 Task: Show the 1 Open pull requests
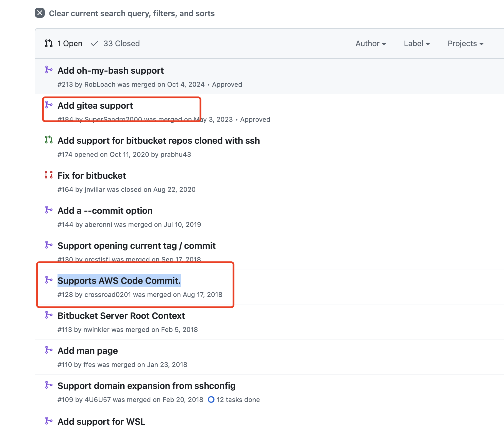[64, 44]
